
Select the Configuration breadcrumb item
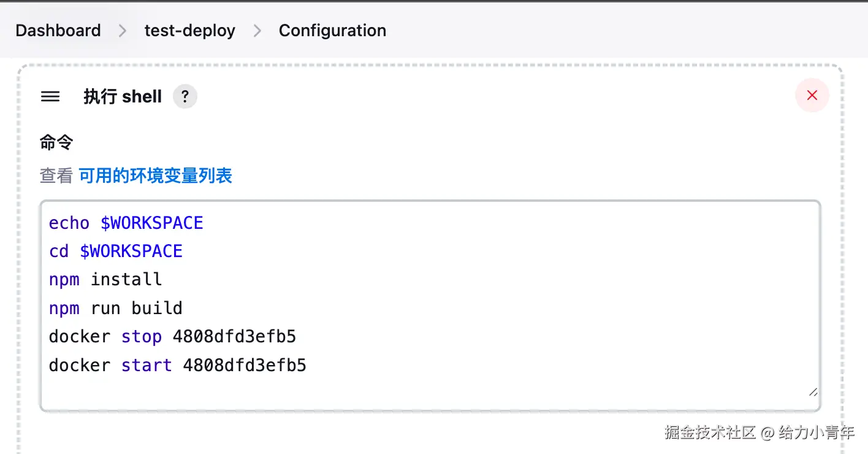point(332,31)
